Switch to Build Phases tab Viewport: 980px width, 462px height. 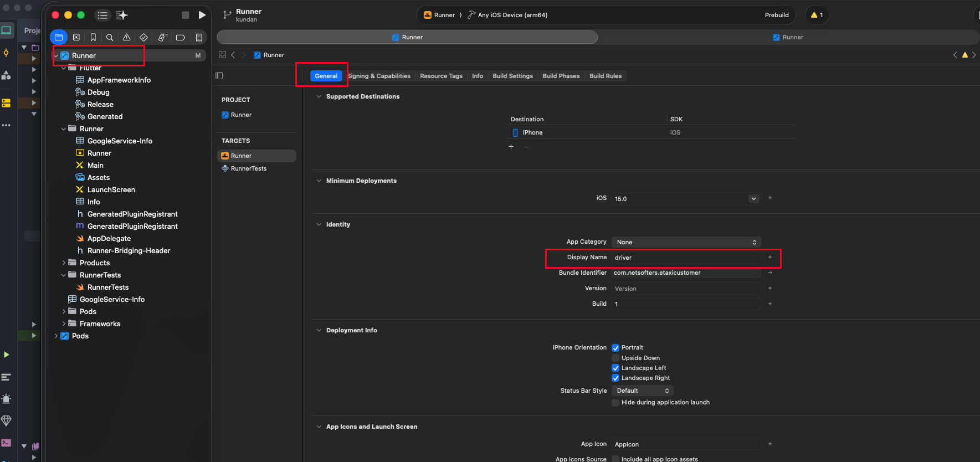tap(561, 76)
